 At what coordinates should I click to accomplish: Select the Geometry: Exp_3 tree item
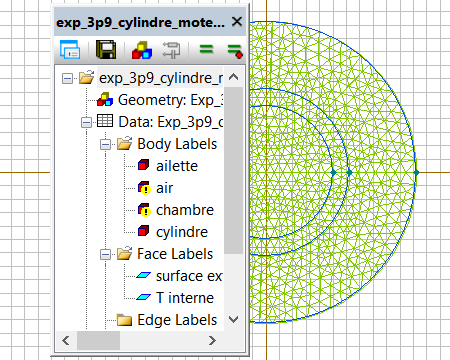(x=170, y=100)
